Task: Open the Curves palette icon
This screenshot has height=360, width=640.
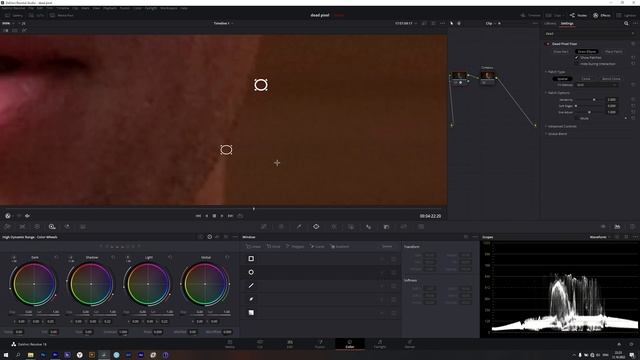Action: [x=264, y=227]
